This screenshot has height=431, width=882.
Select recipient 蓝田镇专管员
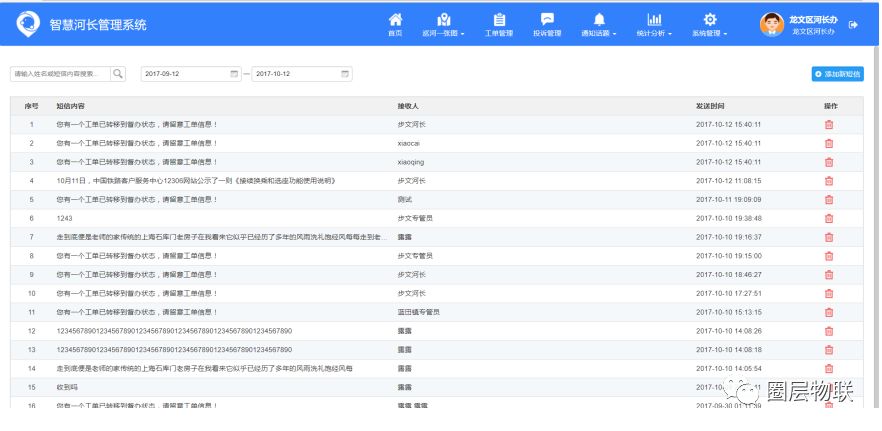tap(418, 312)
